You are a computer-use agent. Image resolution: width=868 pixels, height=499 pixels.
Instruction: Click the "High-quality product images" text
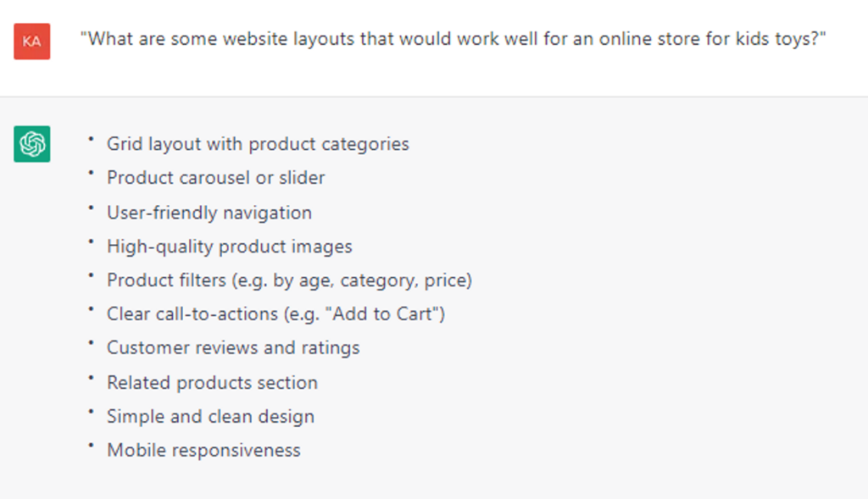(x=229, y=247)
